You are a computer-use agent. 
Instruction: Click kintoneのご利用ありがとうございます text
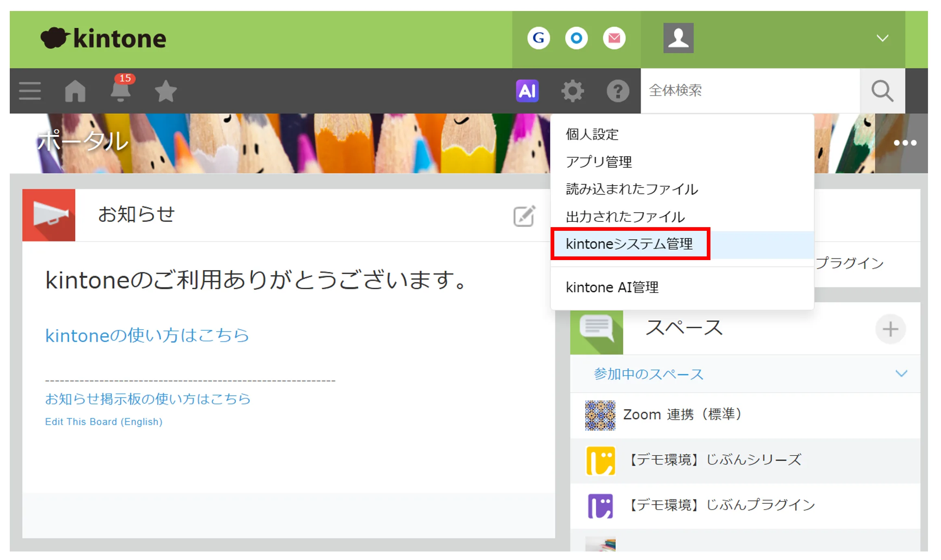pyautogui.click(x=257, y=280)
